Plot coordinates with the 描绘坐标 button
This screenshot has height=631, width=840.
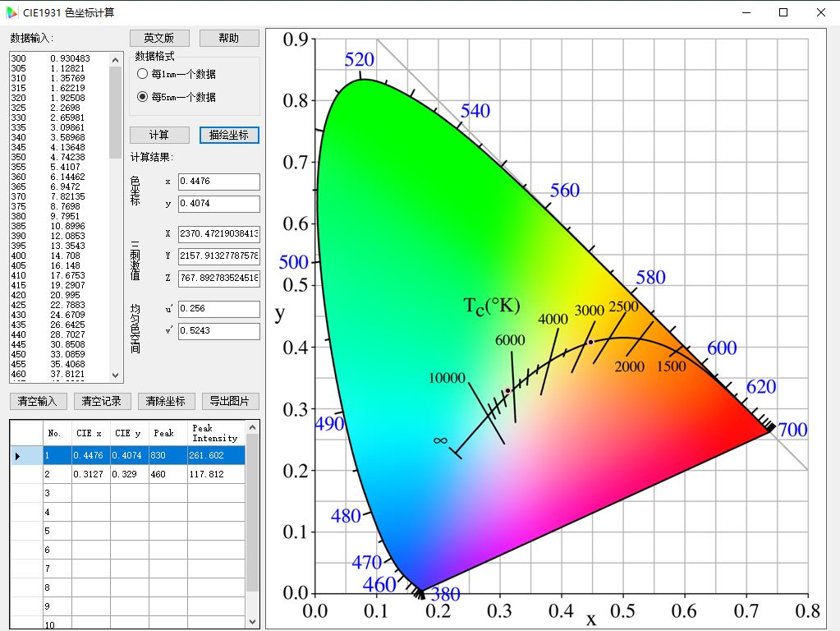coord(229,135)
